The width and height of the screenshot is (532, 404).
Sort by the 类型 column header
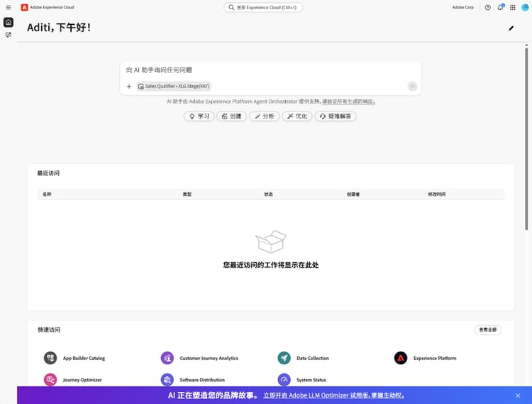tap(187, 195)
